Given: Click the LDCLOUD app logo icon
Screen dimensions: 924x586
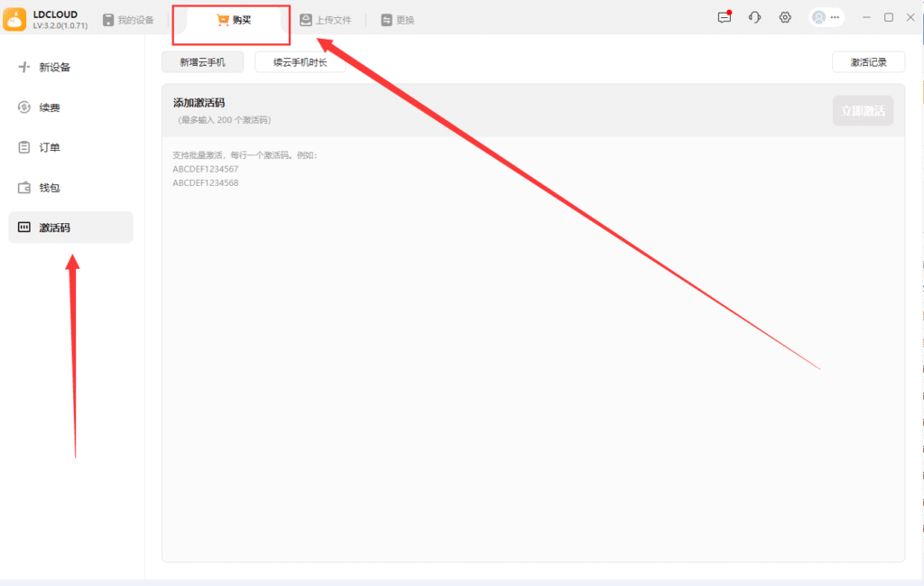Looking at the screenshot, I should tap(14, 19).
